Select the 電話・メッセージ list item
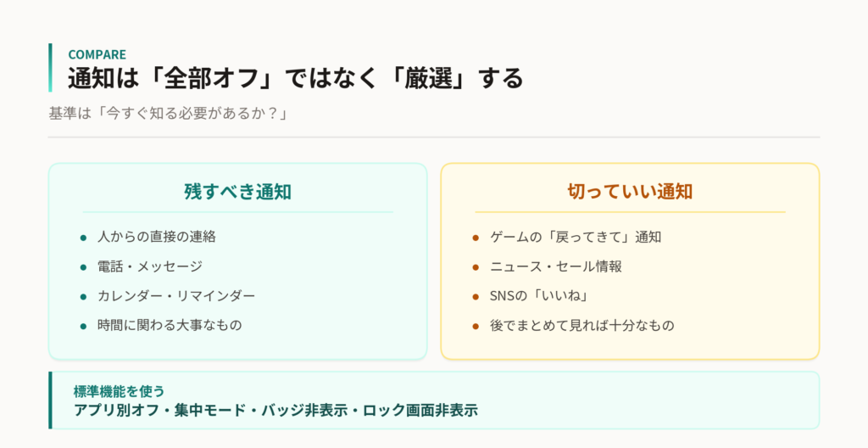The image size is (868, 448). click(x=150, y=266)
